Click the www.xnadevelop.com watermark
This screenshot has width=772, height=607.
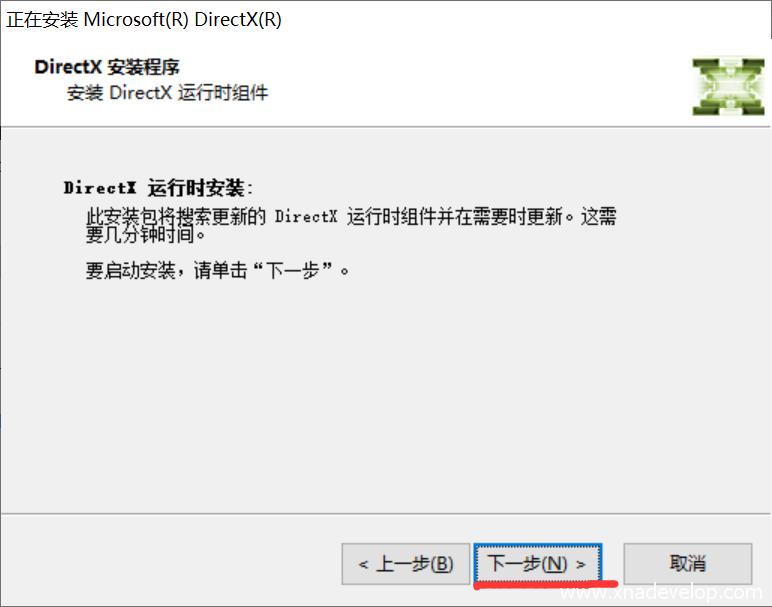coord(661,592)
